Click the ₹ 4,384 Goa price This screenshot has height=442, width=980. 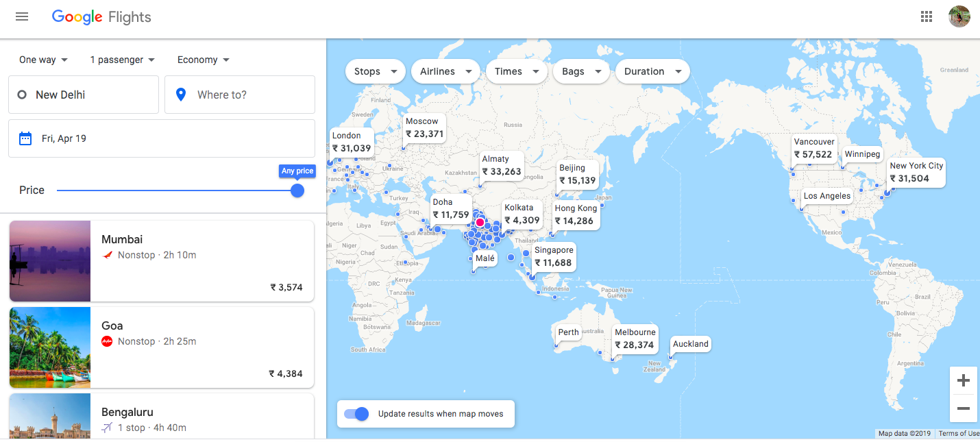[x=286, y=373]
